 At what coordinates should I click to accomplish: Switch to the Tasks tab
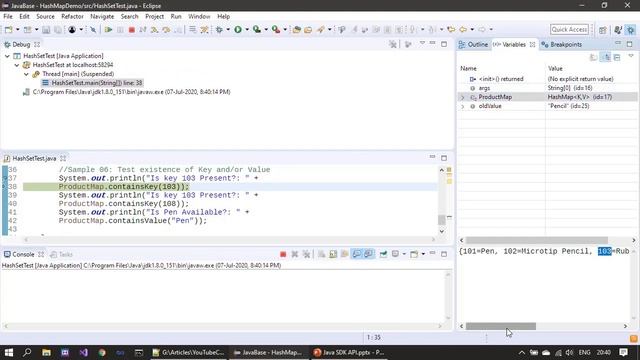click(61, 254)
